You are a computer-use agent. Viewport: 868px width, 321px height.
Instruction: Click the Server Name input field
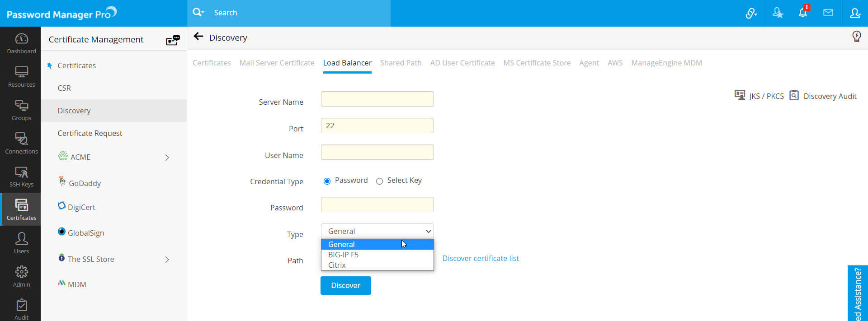[x=377, y=99]
